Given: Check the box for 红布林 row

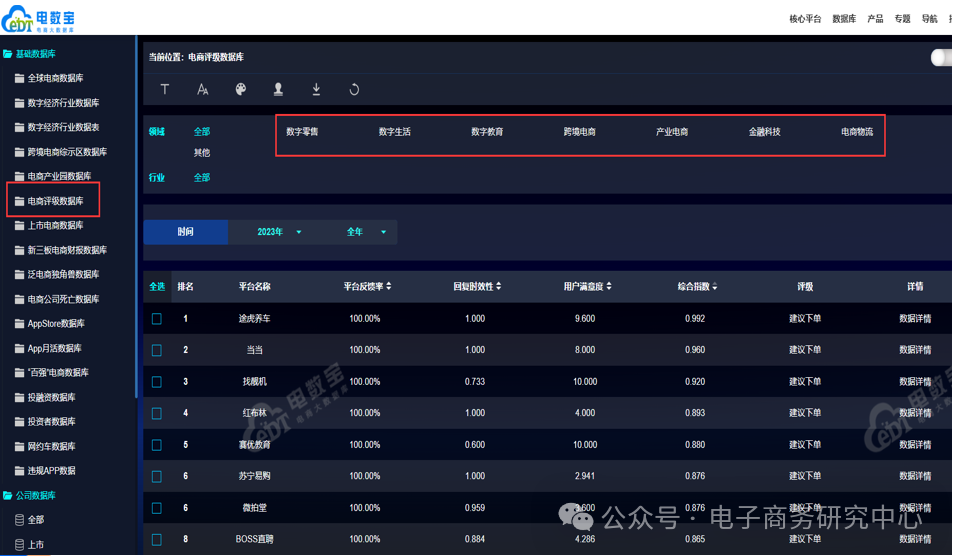Looking at the screenshot, I should point(157,413).
